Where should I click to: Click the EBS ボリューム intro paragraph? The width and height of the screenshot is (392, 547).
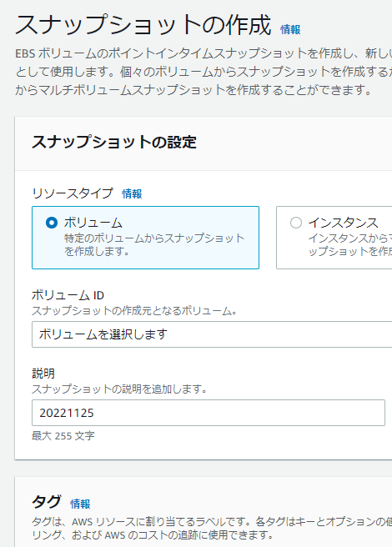(204, 72)
